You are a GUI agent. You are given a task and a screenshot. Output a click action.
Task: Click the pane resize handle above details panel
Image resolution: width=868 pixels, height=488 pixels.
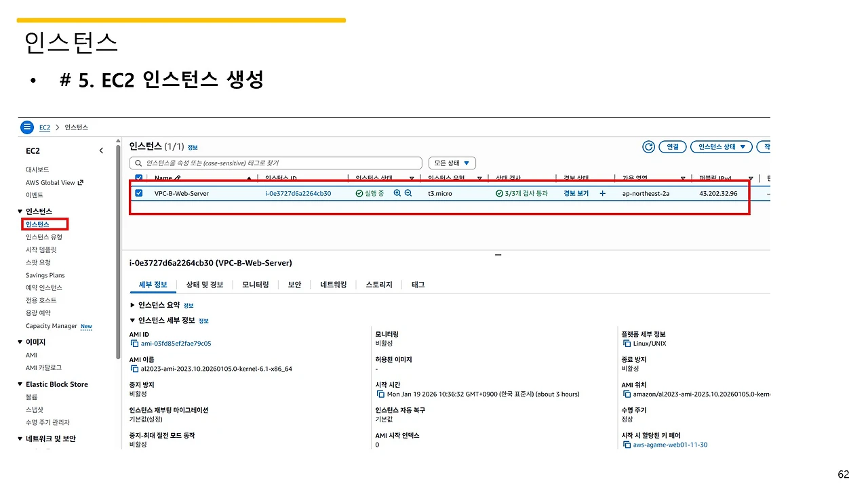498,255
